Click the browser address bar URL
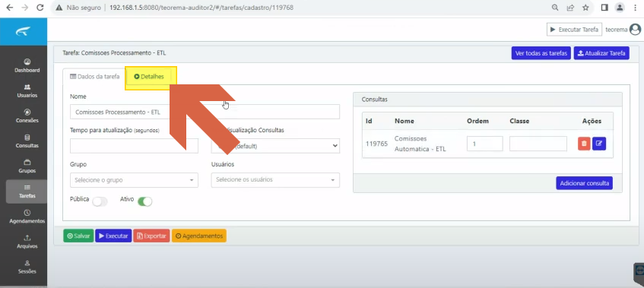 [201, 8]
